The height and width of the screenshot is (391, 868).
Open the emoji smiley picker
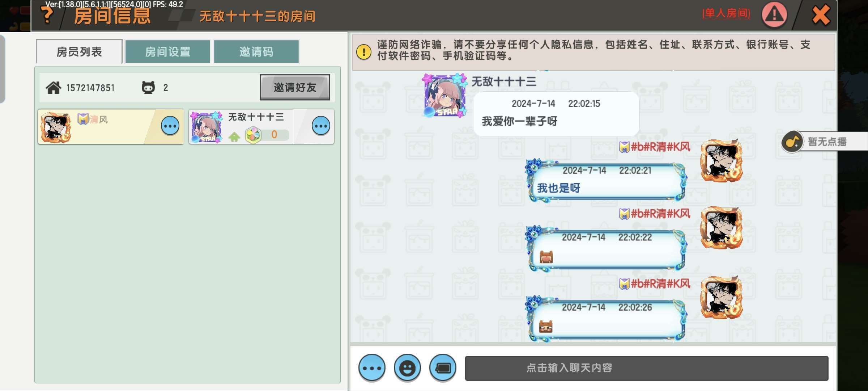pos(407,368)
